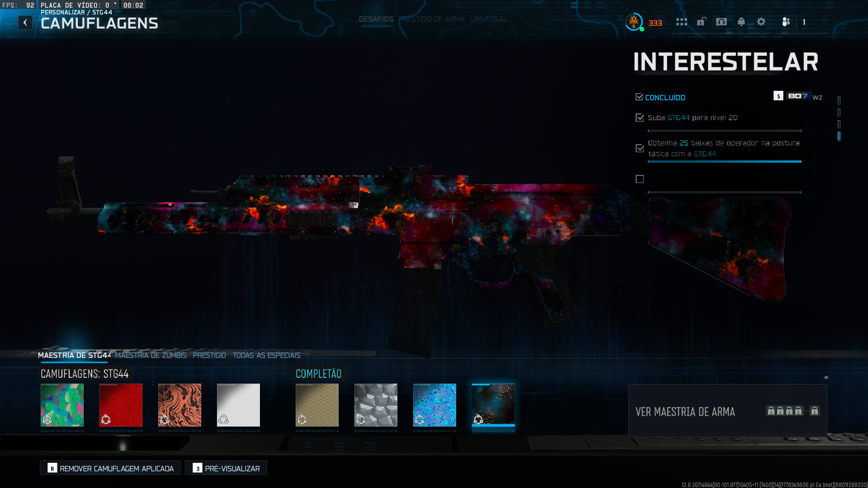Switch to the Prestígio de Arma tab
868x488 pixels.
click(x=431, y=19)
